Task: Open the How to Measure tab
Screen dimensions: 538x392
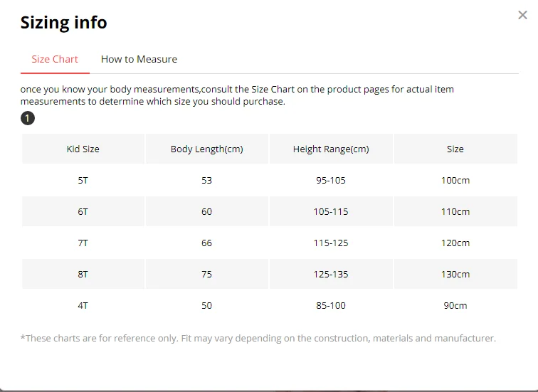Action: pyautogui.click(x=139, y=59)
